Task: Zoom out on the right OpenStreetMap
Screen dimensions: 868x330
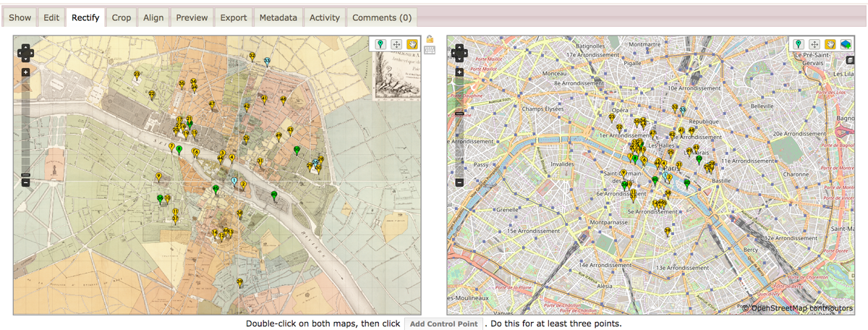Action: (459, 182)
